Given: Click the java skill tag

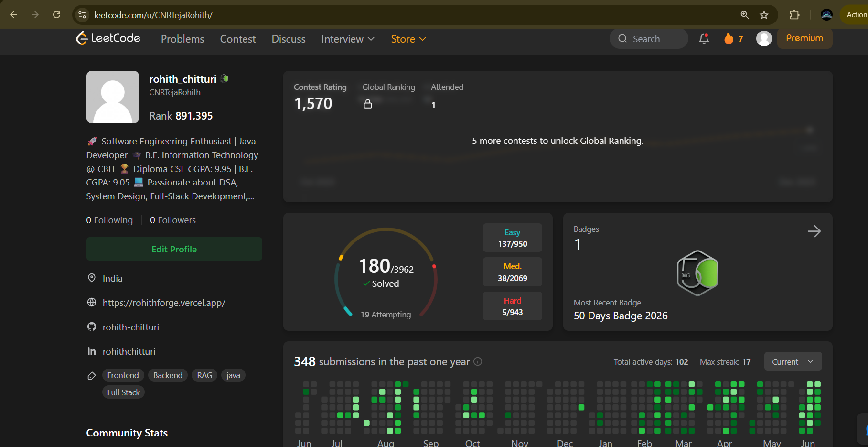Looking at the screenshot, I should point(233,375).
